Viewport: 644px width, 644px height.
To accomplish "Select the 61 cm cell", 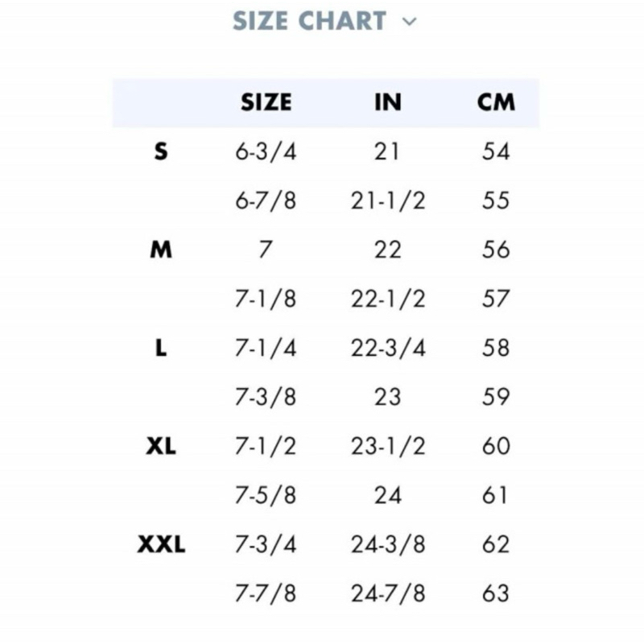I will tap(494, 495).
